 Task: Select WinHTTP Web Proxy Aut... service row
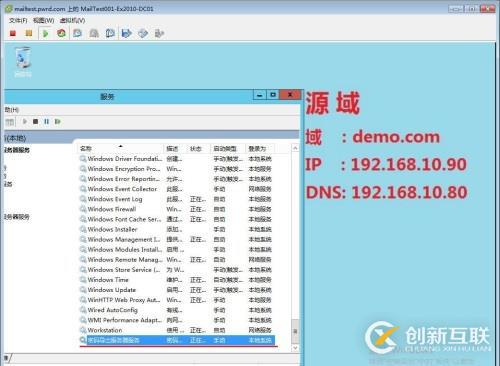[176, 300]
